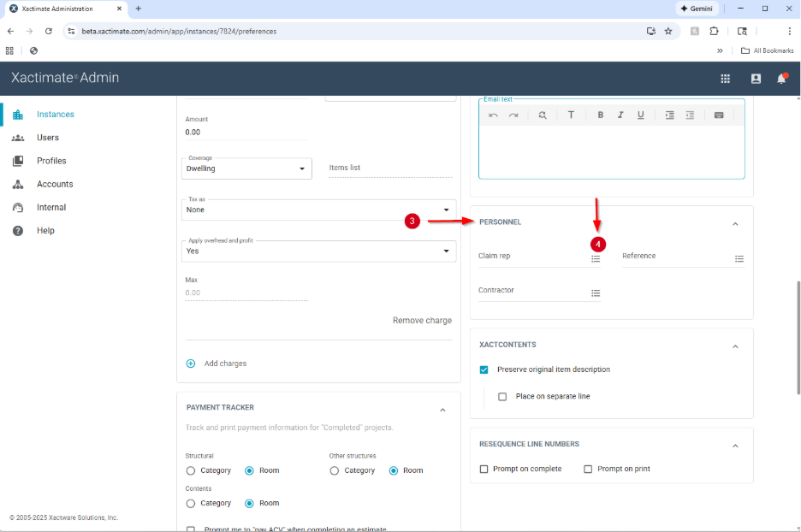Click the find and replace icon in editor
Image resolution: width=801 pixels, height=532 pixels.
pyautogui.click(x=543, y=115)
